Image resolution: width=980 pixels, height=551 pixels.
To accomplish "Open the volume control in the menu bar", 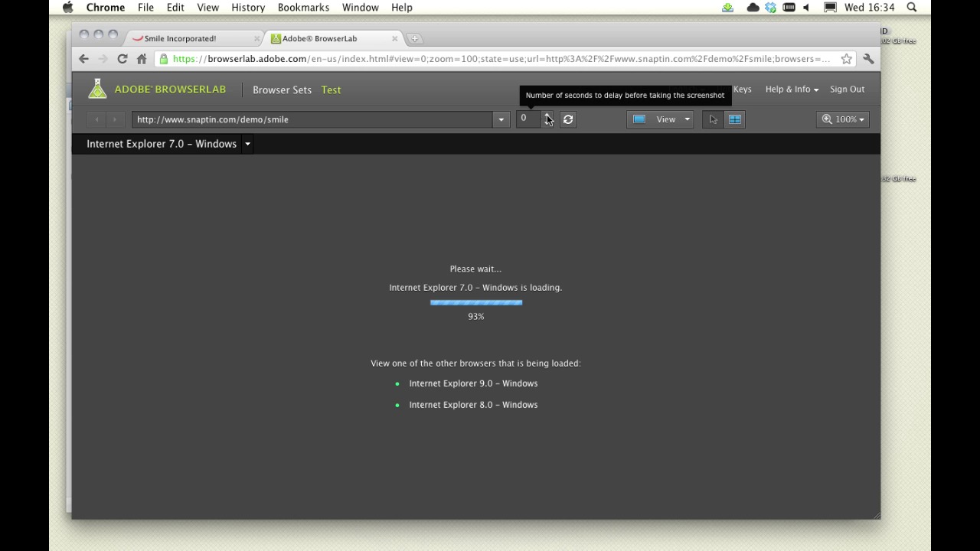I will click(x=806, y=7).
